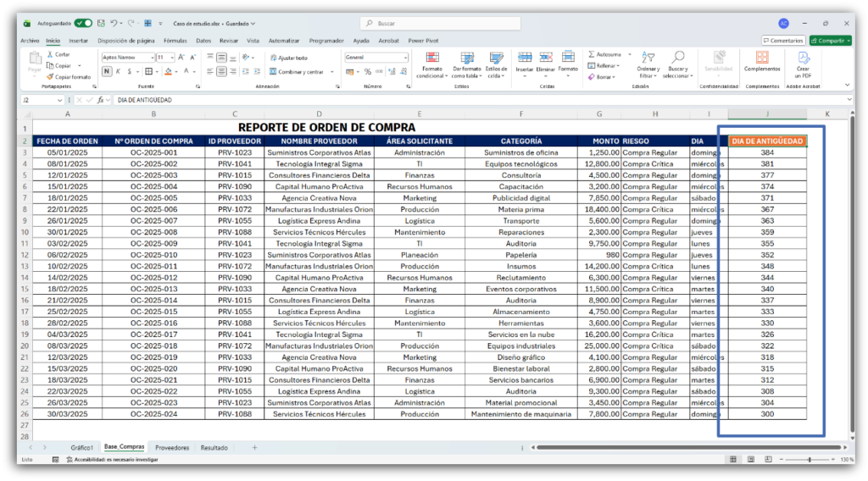This screenshot has width=868, height=481.
Task: Switch to the Proveedores sheet tab
Action: (172, 446)
